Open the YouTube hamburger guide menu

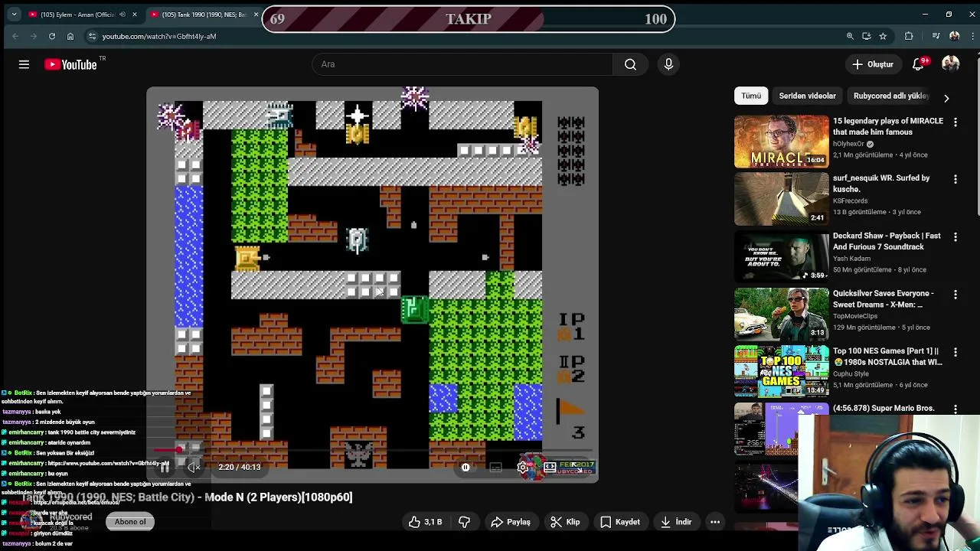pos(24,64)
